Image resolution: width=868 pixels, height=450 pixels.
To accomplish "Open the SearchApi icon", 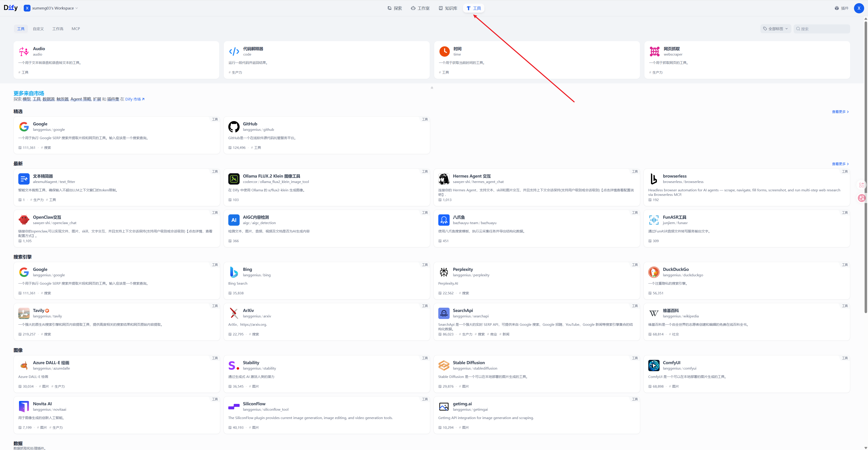I will pos(444,313).
